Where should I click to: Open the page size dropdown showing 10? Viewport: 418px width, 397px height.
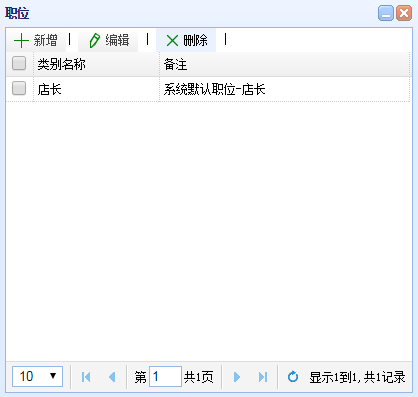[x=37, y=376]
